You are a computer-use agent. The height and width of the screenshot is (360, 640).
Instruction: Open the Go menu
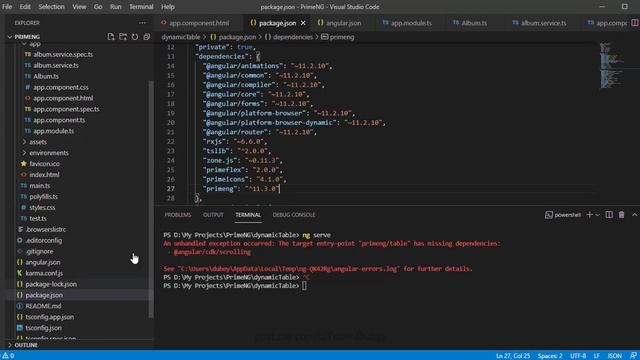(98, 7)
